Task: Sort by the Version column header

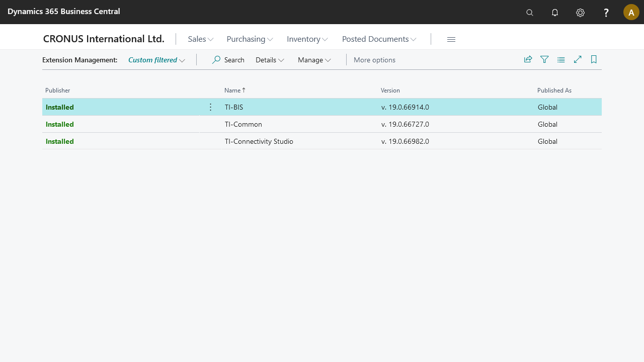Action: [x=390, y=90]
